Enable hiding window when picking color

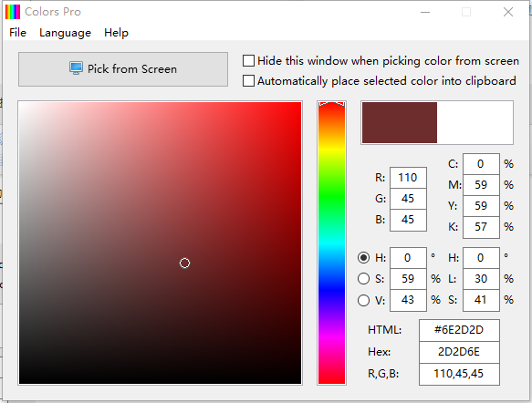point(248,61)
